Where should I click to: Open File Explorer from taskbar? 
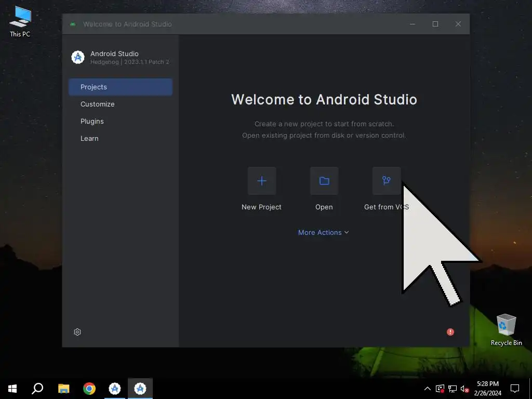click(x=63, y=389)
